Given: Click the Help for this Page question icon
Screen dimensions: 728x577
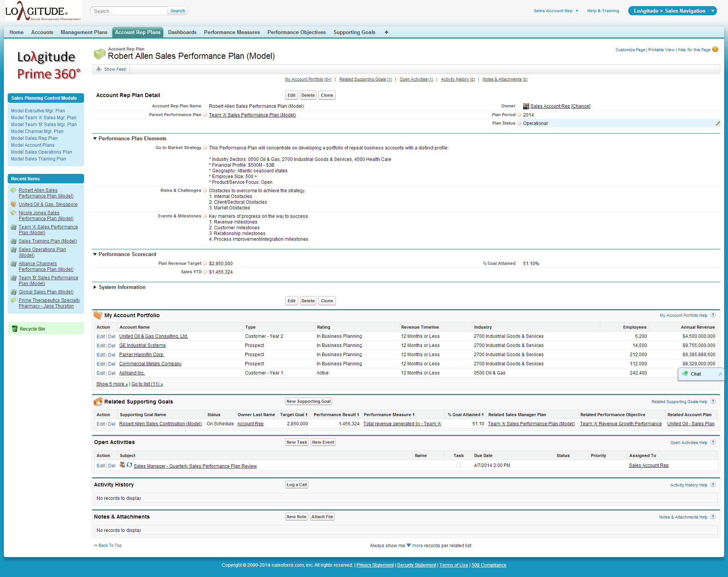Looking at the screenshot, I should (x=715, y=49).
